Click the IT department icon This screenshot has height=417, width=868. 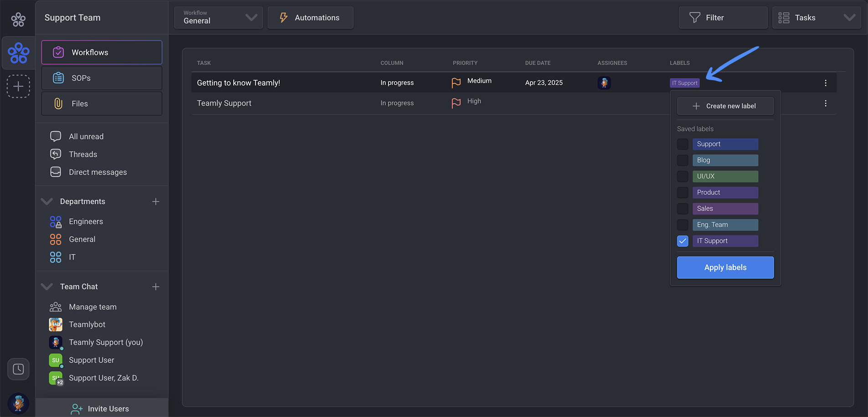(56, 257)
